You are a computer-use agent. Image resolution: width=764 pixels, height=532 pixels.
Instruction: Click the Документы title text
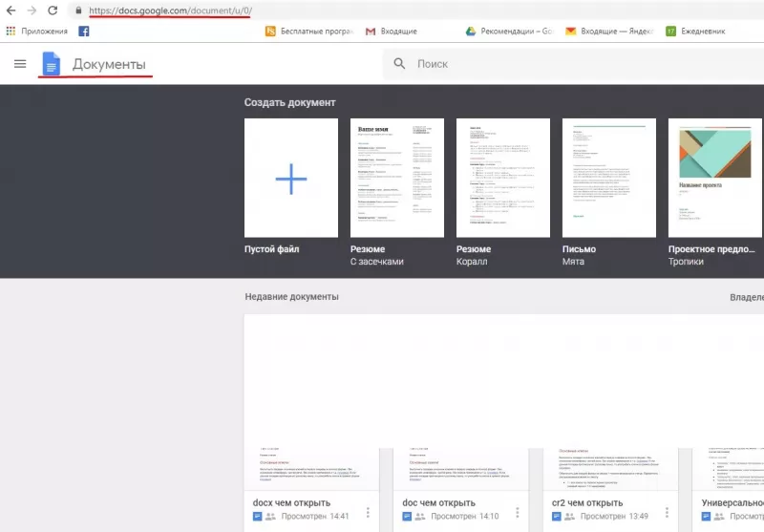[x=109, y=64]
